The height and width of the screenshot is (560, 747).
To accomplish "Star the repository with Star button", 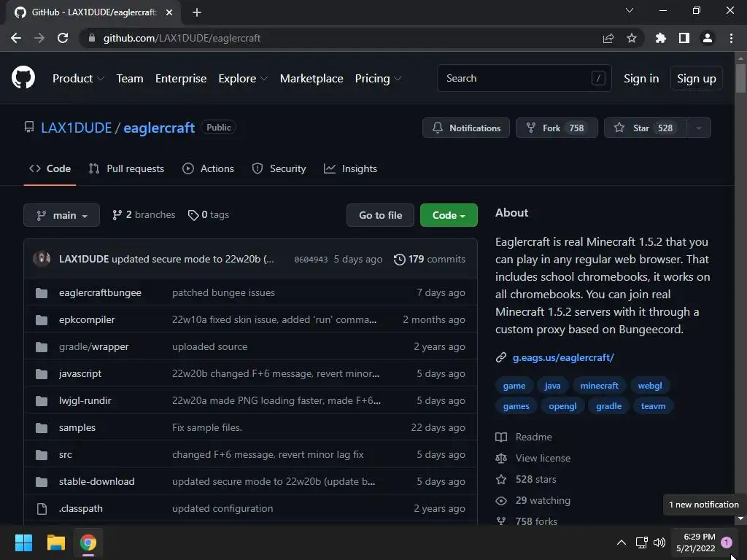I will [x=646, y=128].
